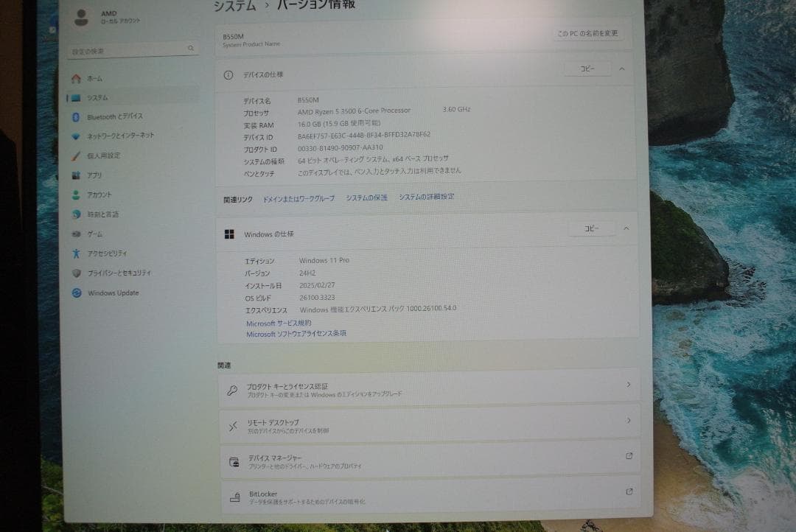Expand プロダクトキーとライセンス認証 row arrow
The image size is (796, 532).
pyautogui.click(x=629, y=385)
